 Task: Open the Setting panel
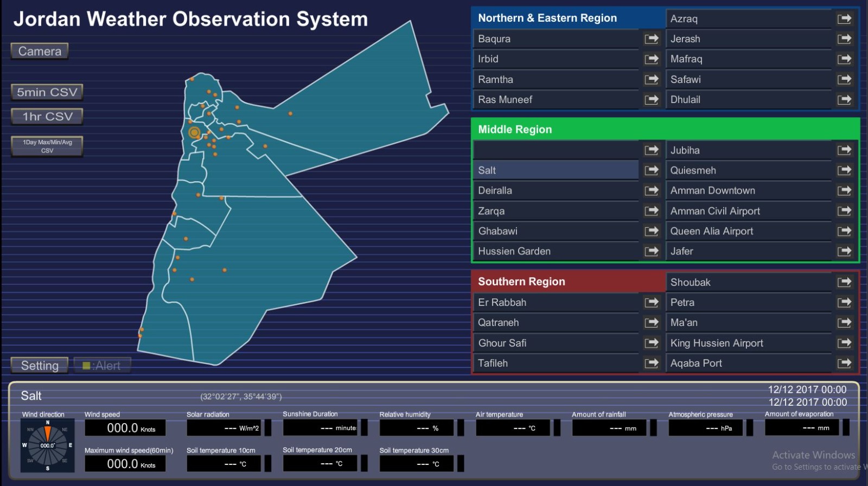(x=40, y=366)
